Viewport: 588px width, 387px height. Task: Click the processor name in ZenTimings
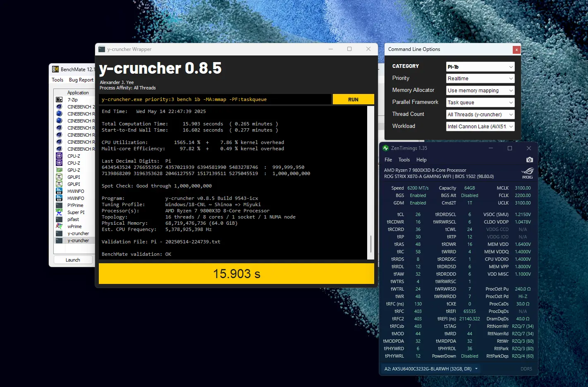(x=425, y=170)
